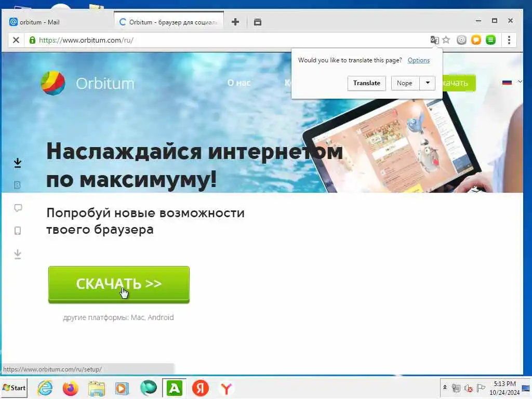Stop loading the page
Image resolution: width=532 pixels, height=399 pixels.
point(16,40)
